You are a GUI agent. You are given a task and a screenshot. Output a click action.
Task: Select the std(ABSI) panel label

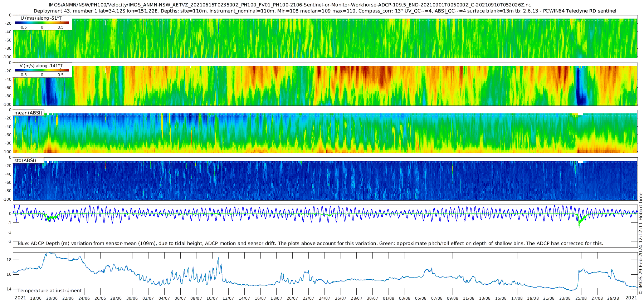(x=29, y=160)
